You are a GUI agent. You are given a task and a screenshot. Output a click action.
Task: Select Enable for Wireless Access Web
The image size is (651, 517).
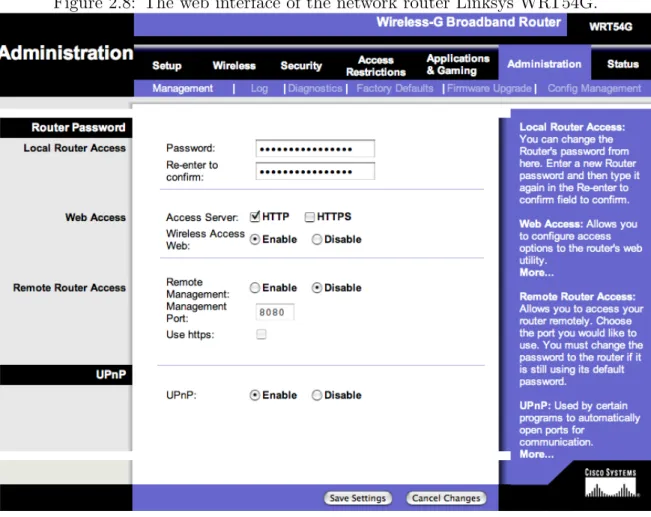(x=255, y=240)
